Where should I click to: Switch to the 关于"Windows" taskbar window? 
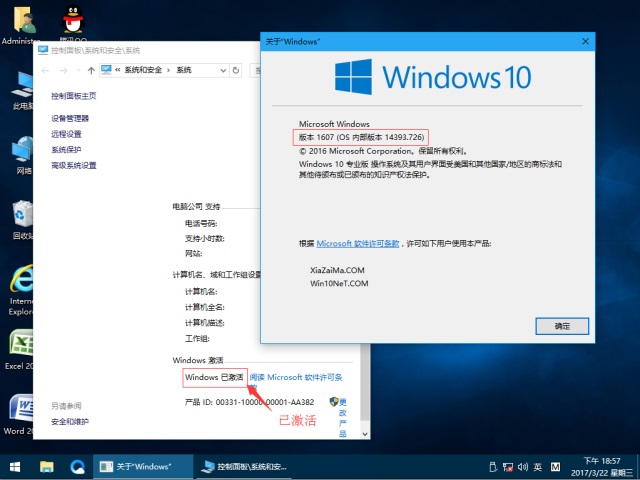142,467
